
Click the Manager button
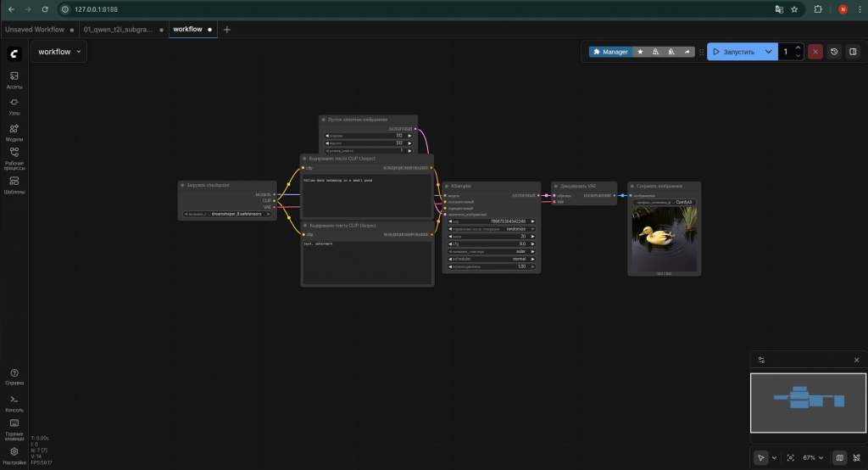click(x=610, y=52)
